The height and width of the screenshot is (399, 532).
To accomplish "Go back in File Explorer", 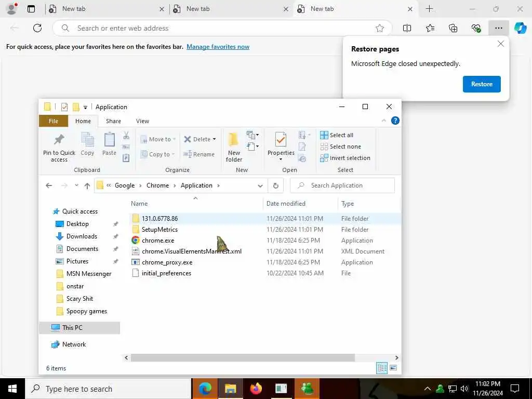I will click(49, 185).
